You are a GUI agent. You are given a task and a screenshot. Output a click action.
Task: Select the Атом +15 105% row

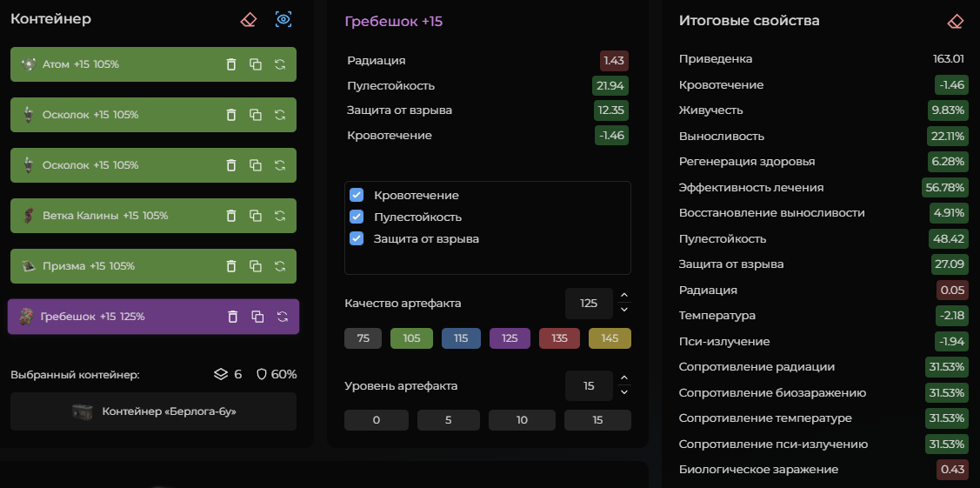coord(113,64)
